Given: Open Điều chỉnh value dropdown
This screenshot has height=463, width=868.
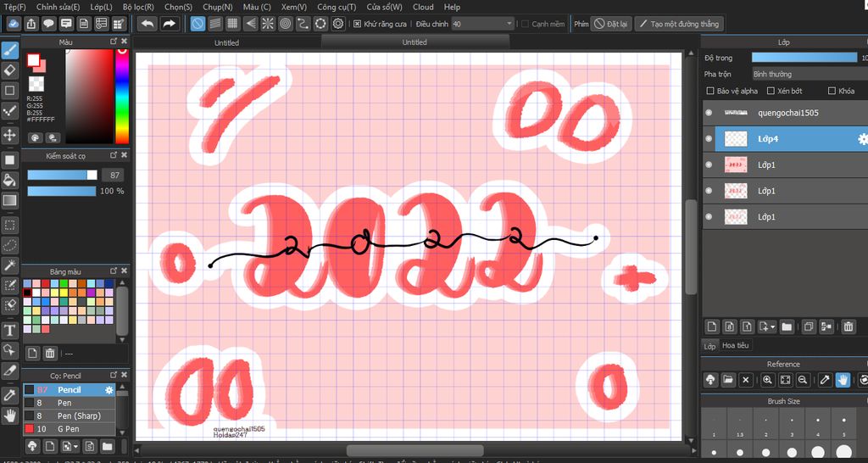Looking at the screenshot, I should click(x=483, y=24).
